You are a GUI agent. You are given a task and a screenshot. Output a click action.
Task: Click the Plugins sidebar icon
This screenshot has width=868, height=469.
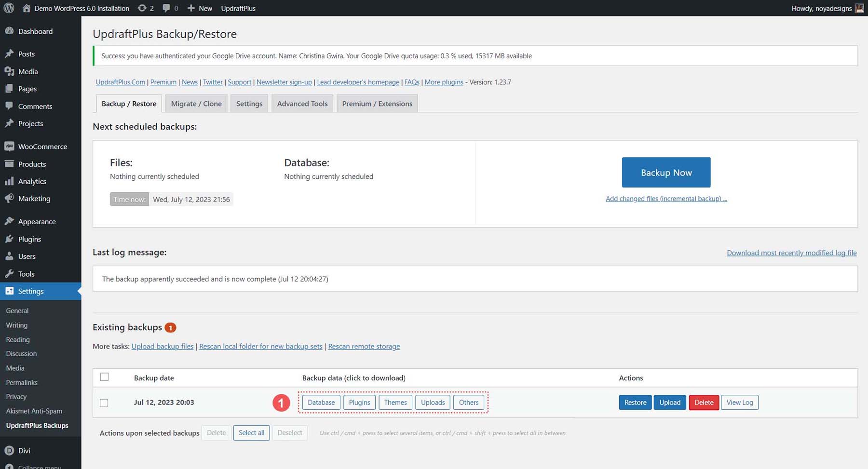click(10, 239)
